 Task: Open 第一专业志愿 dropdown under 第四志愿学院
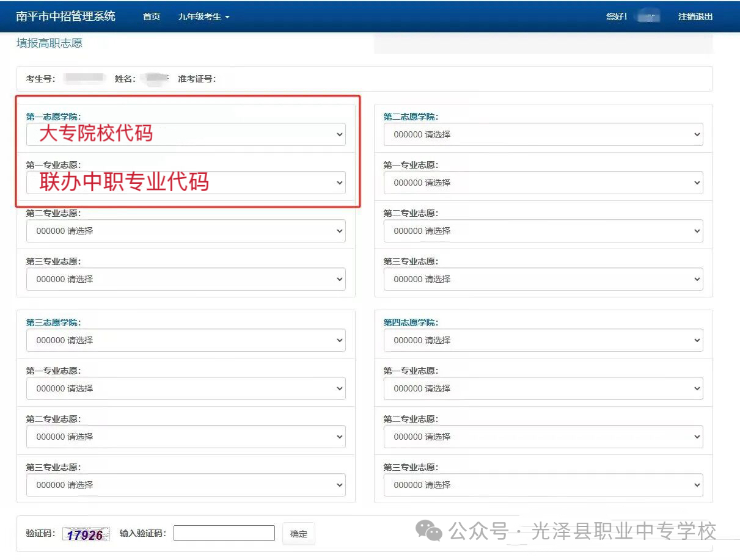pyautogui.click(x=543, y=388)
